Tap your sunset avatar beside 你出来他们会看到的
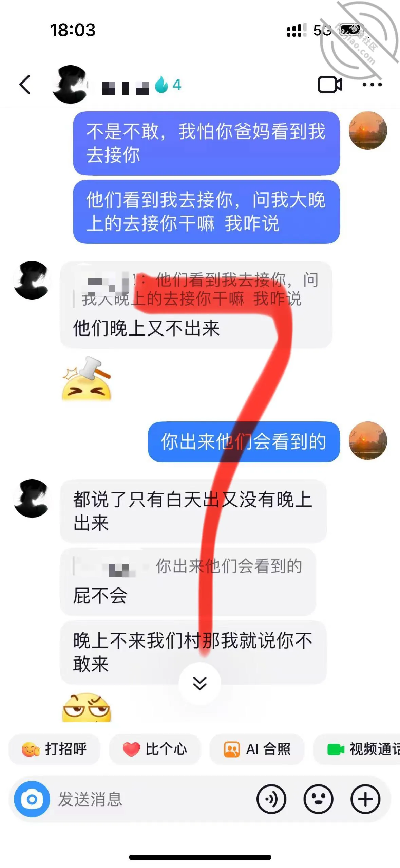The height and width of the screenshot is (868, 400). (368, 441)
